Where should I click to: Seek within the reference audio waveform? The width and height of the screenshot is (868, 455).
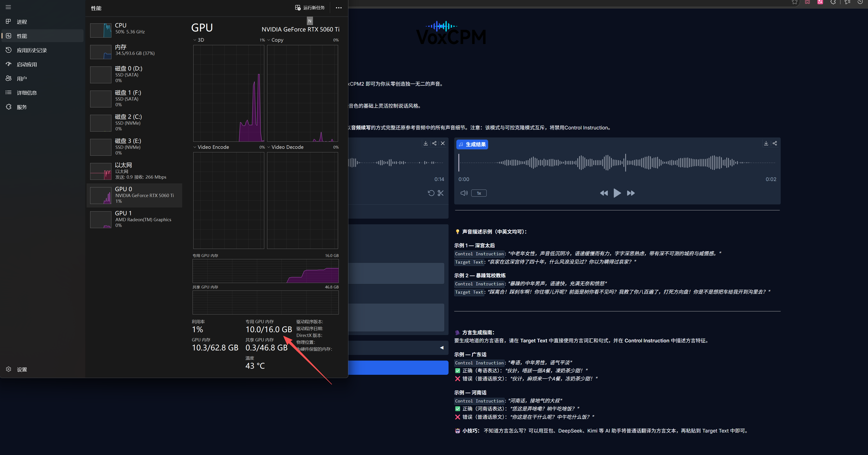pos(396,163)
